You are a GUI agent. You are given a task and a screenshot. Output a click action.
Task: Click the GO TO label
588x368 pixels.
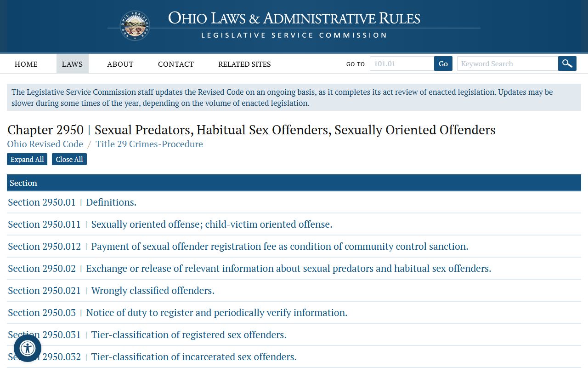tap(356, 64)
